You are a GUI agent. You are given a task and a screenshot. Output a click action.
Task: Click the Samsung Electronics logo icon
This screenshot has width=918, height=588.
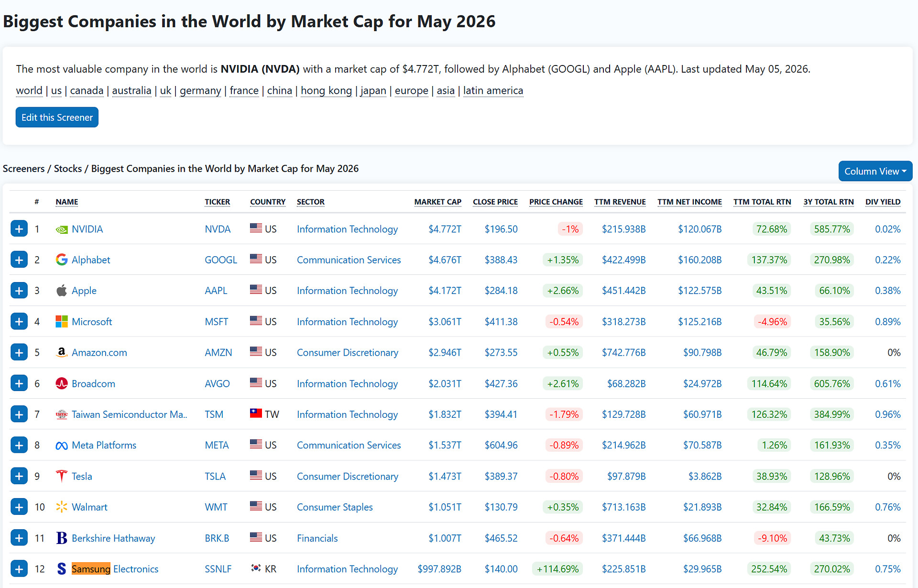pyautogui.click(x=62, y=569)
